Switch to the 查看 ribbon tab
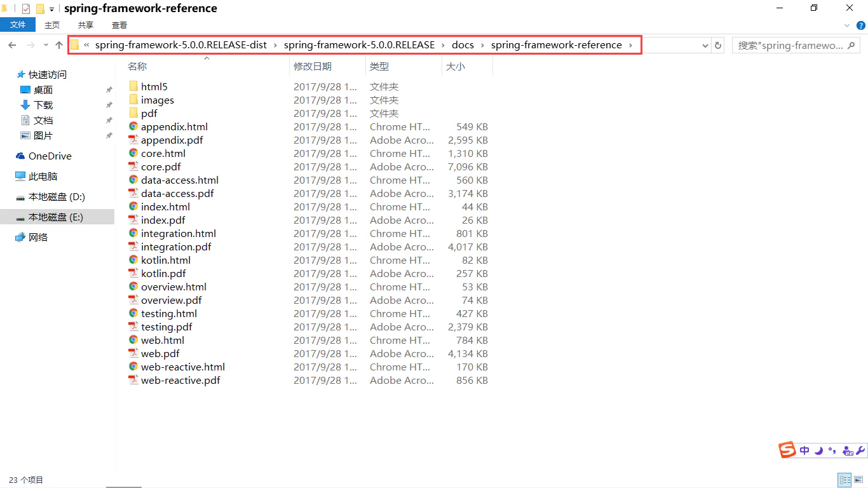868x488 pixels. 121,25
